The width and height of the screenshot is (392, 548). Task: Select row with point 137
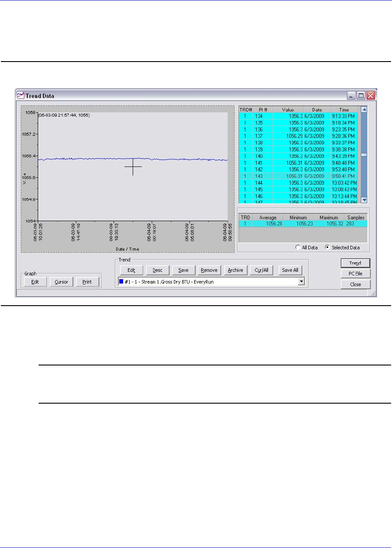tap(298, 136)
